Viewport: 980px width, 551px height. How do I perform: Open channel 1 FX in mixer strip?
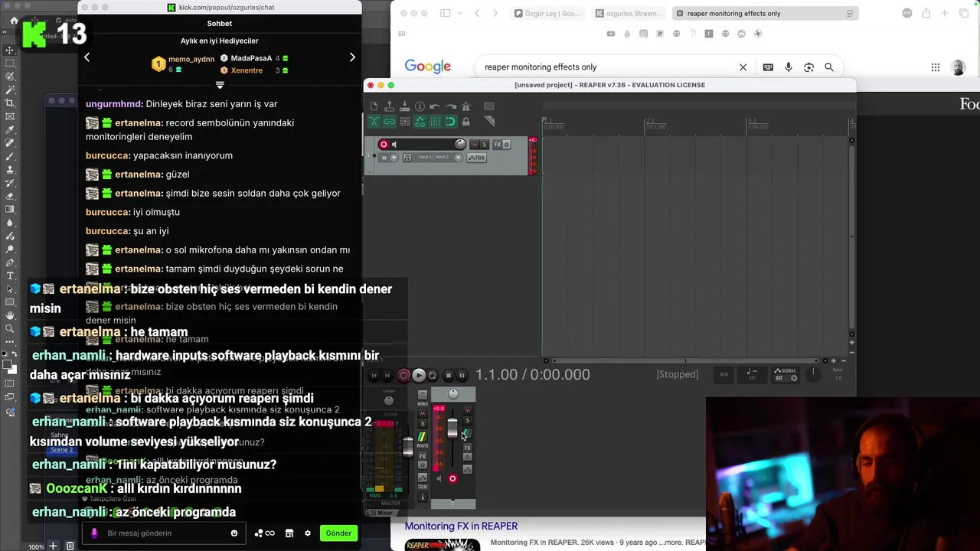[467, 448]
